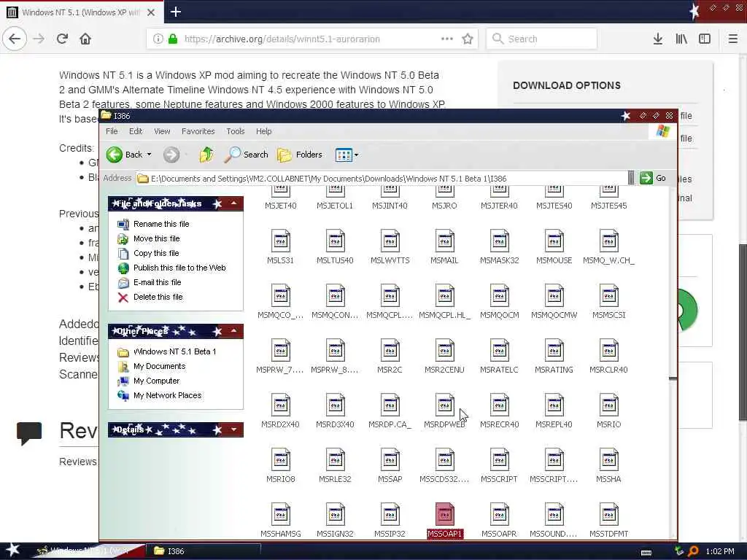The height and width of the screenshot is (560, 747).
Task: Select the MSSHA file icon
Action: point(609,460)
